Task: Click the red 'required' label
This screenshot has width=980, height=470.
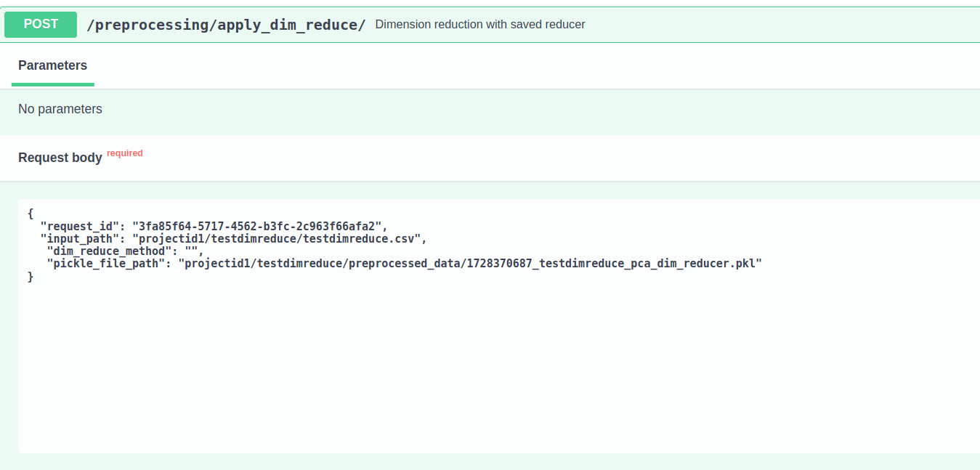Action: pyautogui.click(x=124, y=153)
